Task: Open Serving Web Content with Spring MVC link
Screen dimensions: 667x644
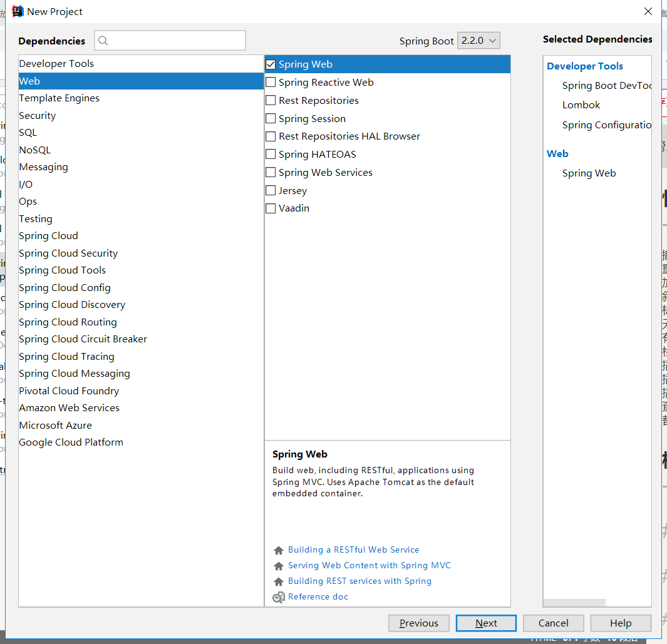Action: 370,566
